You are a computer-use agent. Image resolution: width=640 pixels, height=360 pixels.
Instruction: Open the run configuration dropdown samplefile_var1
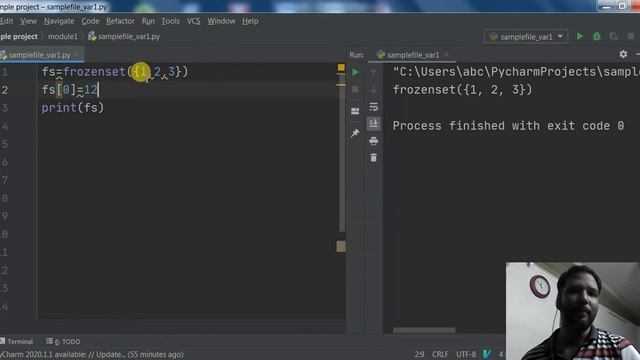(526, 37)
